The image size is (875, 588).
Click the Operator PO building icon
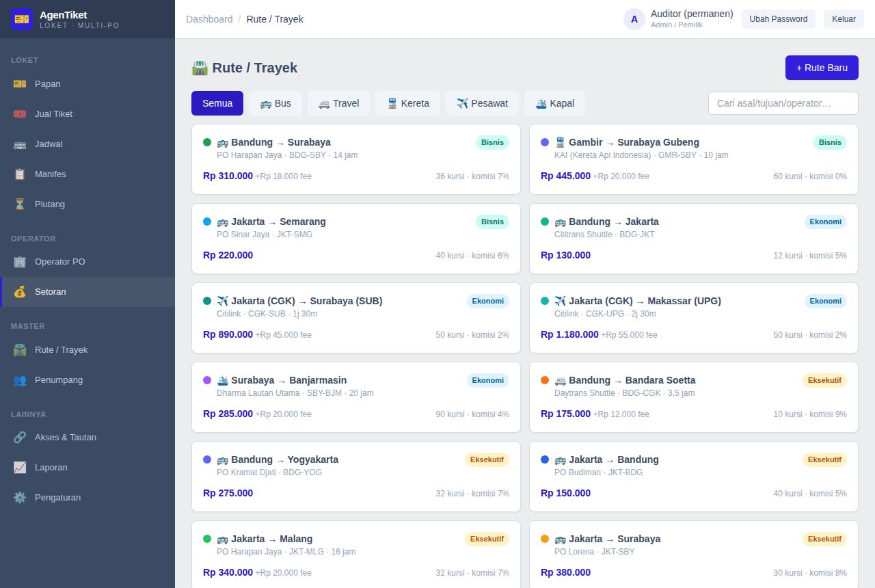pyautogui.click(x=20, y=262)
